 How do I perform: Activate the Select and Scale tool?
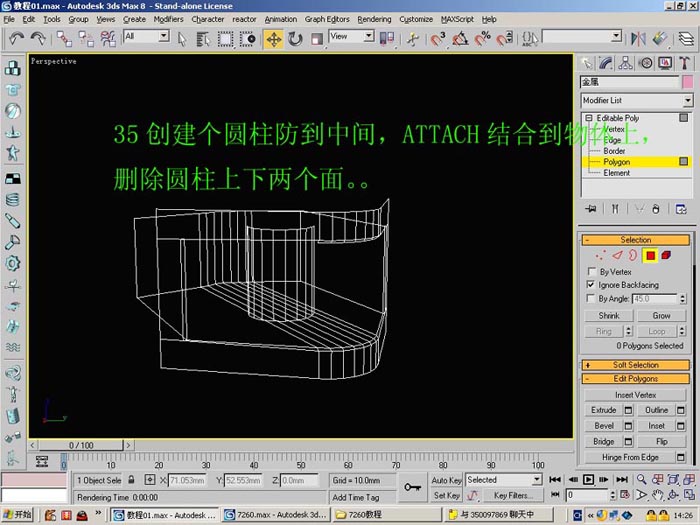(x=317, y=39)
